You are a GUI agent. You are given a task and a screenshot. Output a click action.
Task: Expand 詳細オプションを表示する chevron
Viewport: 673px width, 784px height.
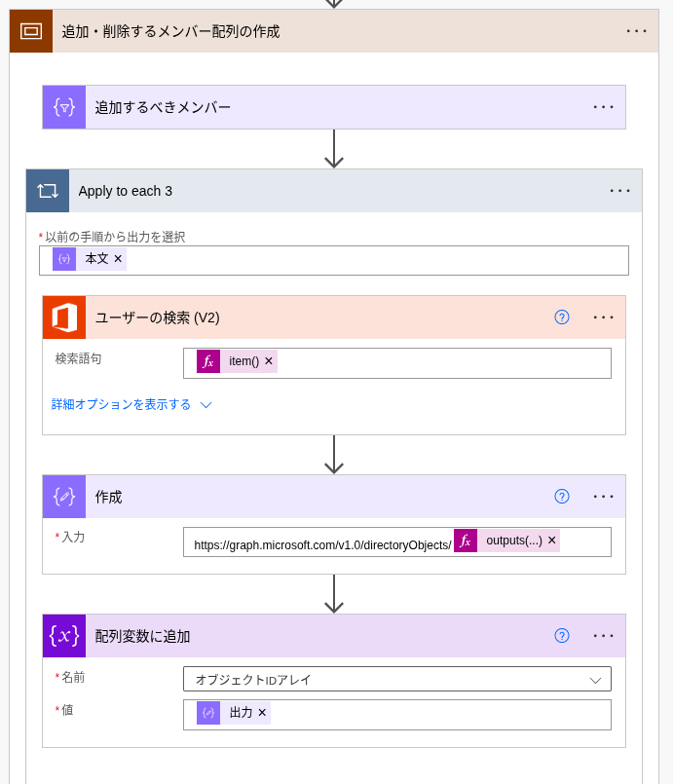point(206,405)
